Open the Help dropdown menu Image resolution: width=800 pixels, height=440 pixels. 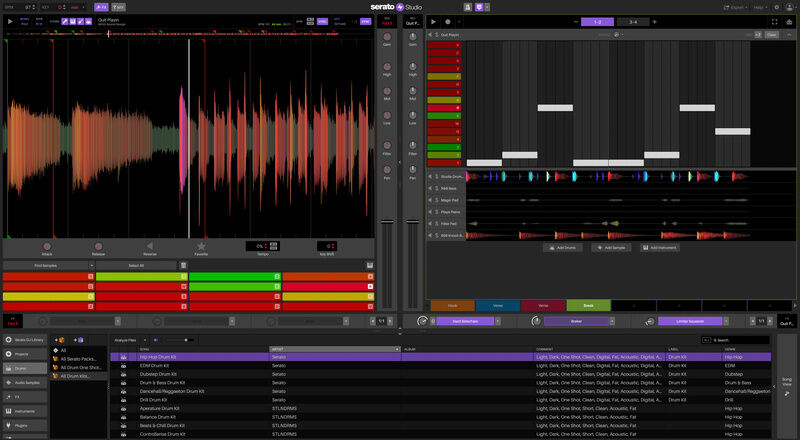760,7
